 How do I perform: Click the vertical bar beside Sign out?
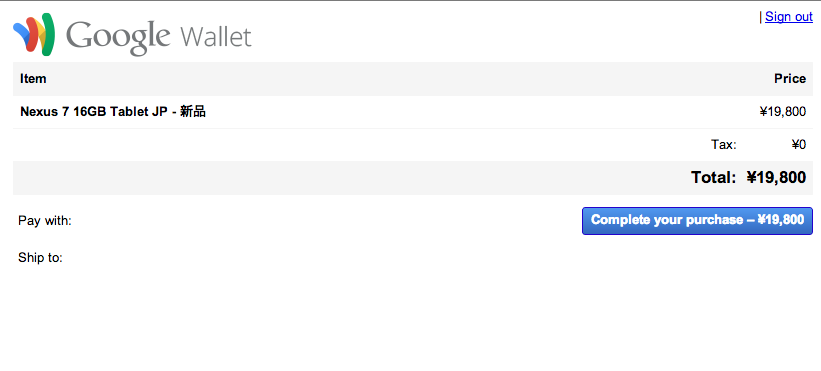tap(760, 17)
